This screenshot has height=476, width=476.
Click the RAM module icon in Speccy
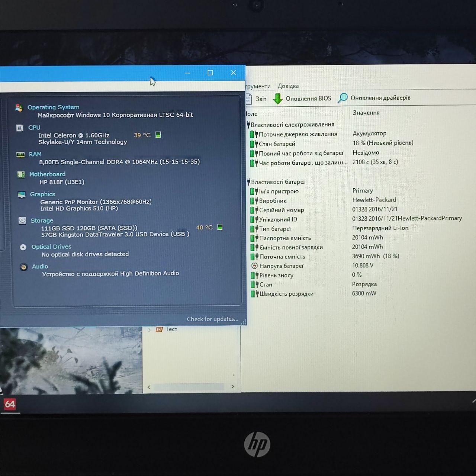pyautogui.click(x=20, y=155)
